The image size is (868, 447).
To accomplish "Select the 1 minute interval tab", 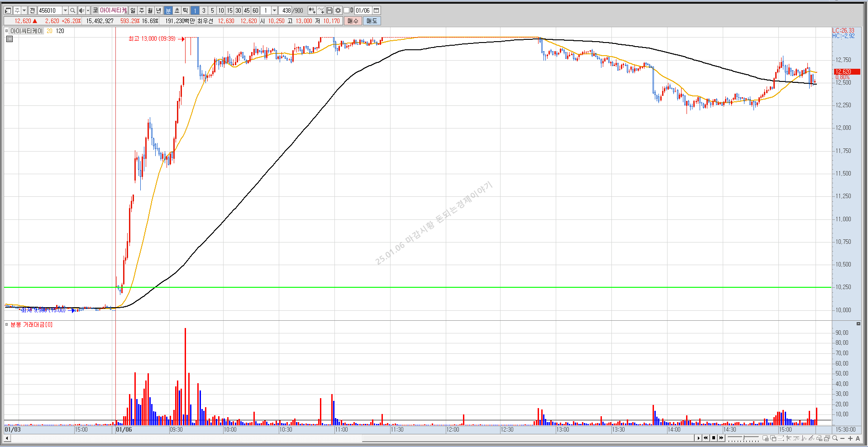I will click(195, 10).
